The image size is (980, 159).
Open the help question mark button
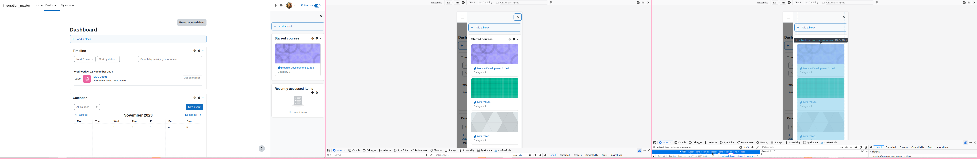coord(262,149)
